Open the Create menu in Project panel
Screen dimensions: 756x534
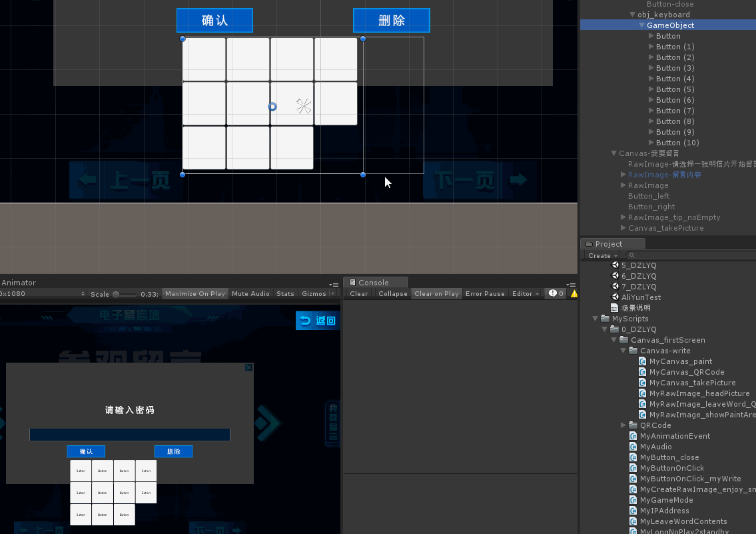[599, 255]
